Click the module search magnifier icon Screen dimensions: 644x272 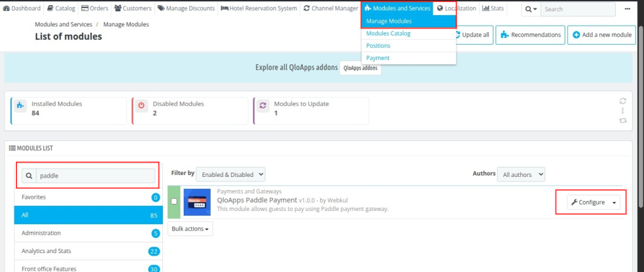[29, 176]
